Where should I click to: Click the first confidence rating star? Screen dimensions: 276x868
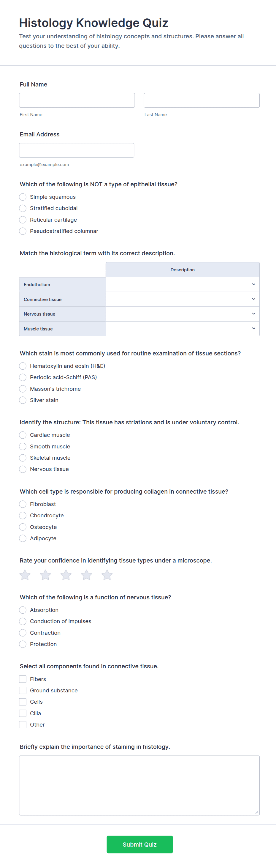(x=25, y=575)
